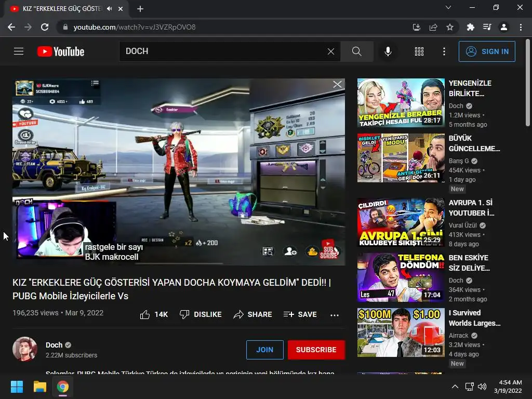
Task: Bookmark this tab star icon
Action: click(450, 27)
